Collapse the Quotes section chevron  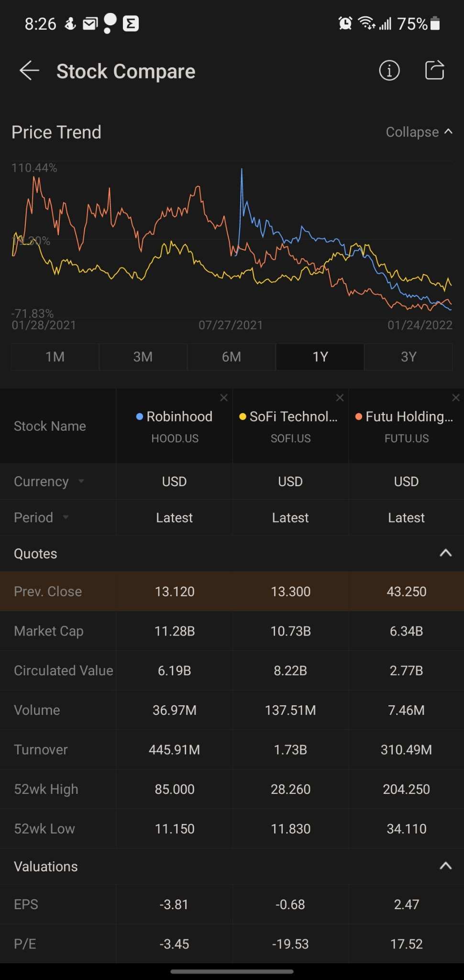coord(445,553)
